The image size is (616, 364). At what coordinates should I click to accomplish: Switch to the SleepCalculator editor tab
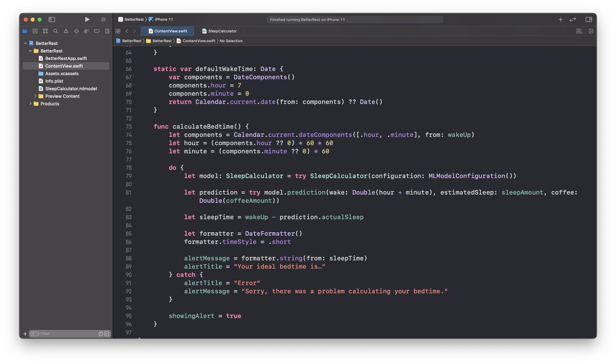click(219, 31)
